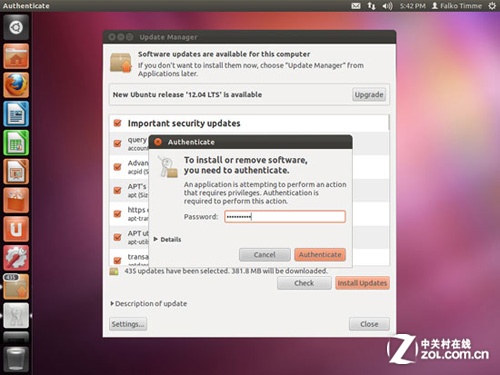Click the Close button in Update Manager
This screenshot has height=375, width=500.
tap(369, 324)
